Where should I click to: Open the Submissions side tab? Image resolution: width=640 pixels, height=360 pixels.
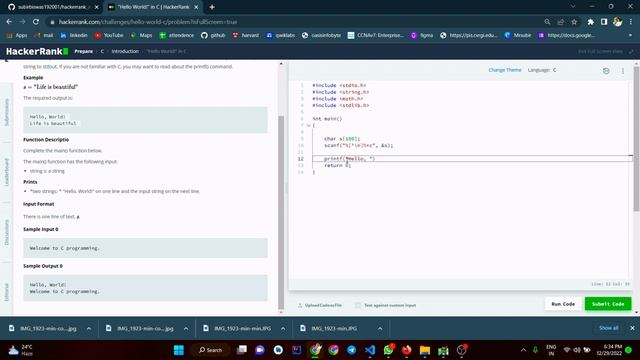7,112
